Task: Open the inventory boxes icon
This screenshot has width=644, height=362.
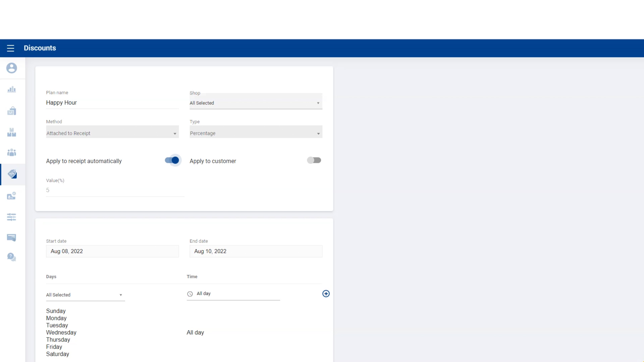Action: pyautogui.click(x=12, y=132)
